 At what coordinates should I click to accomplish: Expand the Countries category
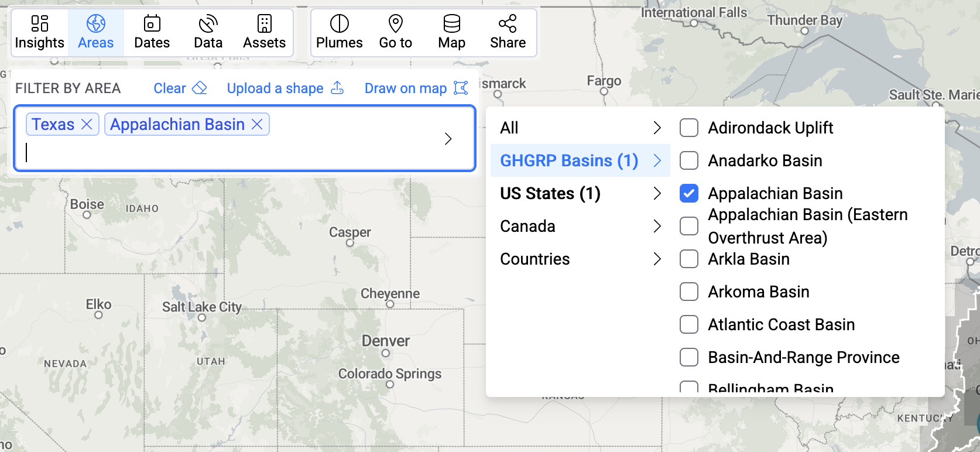click(580, 259)
